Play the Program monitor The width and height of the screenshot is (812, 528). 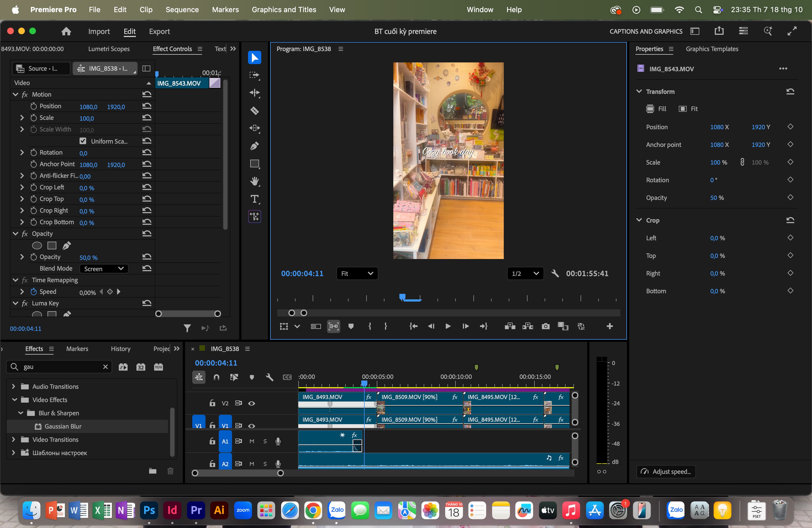point(448,326)
